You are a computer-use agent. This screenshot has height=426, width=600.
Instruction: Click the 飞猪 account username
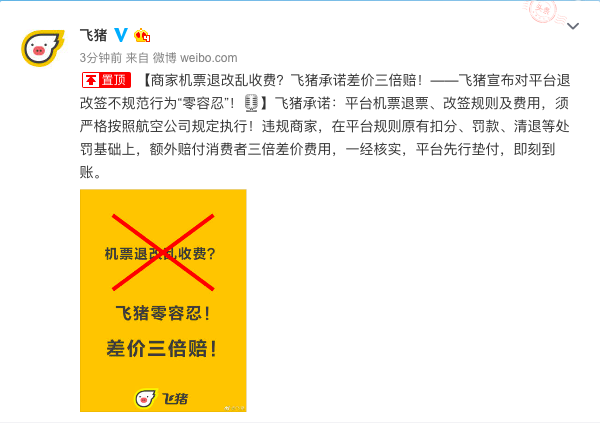point(93,35)
